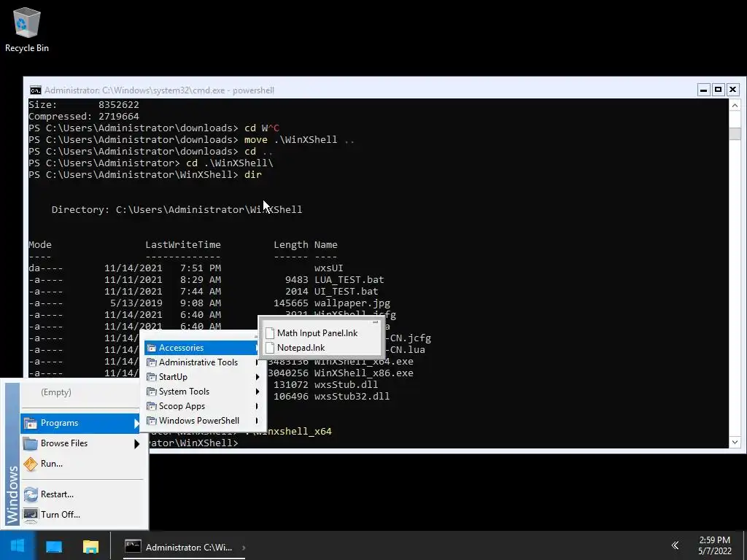Open Scoop Apps menu item
Screen dimensions: 747x560
click(x=204, y=406)
